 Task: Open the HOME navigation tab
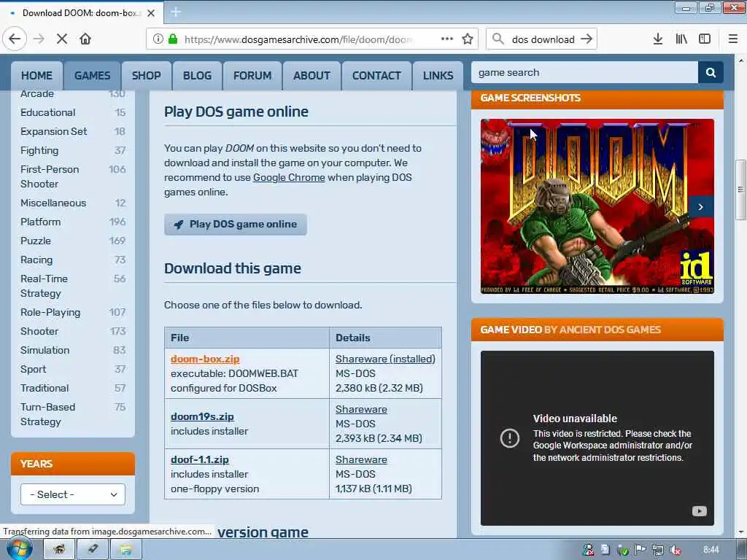tap(36, 76)
